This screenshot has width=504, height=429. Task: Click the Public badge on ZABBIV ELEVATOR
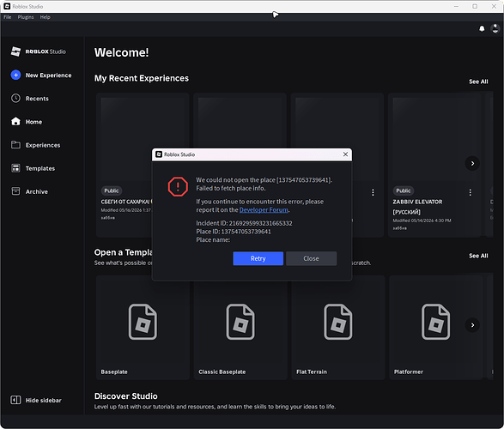pyautogui.click(x=403, y=190)
